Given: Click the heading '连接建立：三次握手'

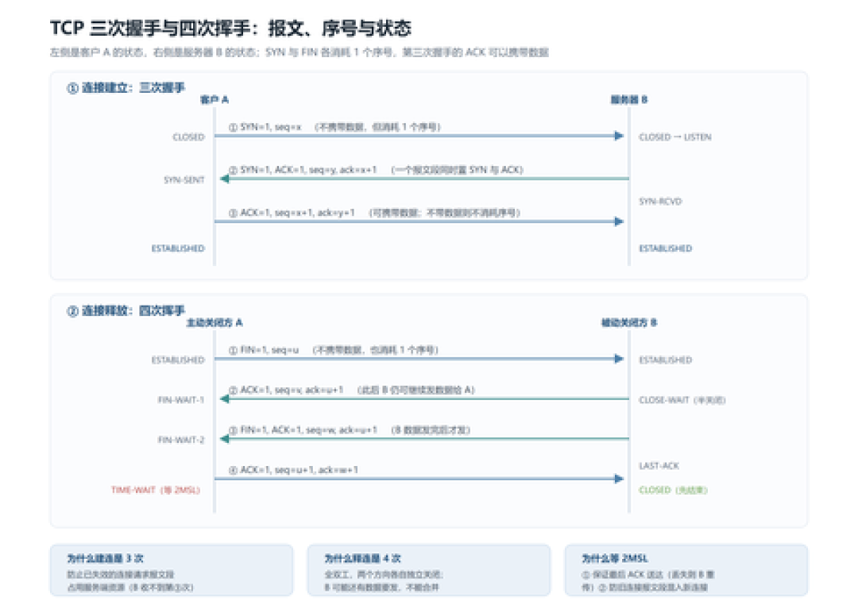Looking at the screenshot, I should 133,87.
